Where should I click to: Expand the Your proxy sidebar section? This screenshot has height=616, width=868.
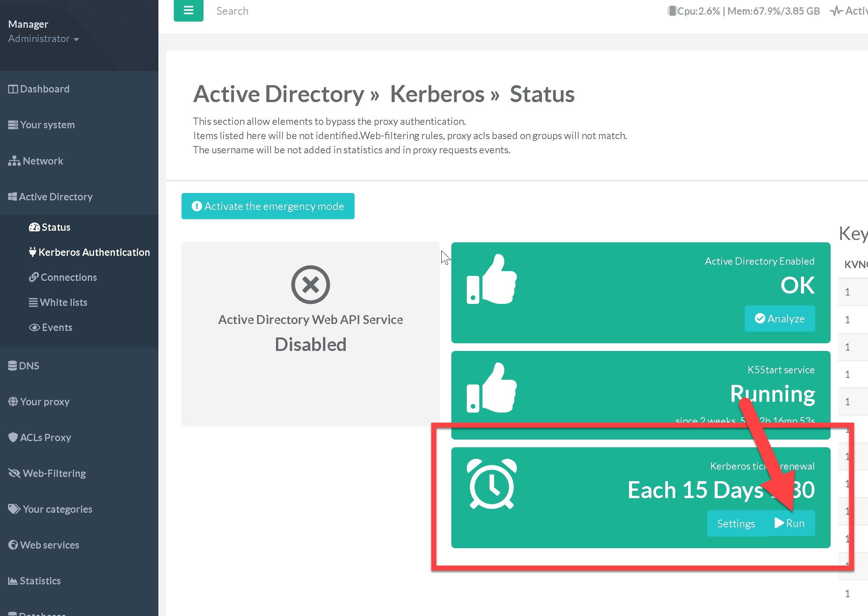tap(45, 402)
